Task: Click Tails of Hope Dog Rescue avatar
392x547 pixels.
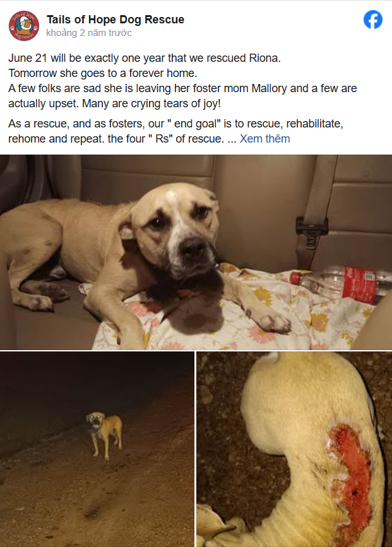Action: click(x=24, y=25)
